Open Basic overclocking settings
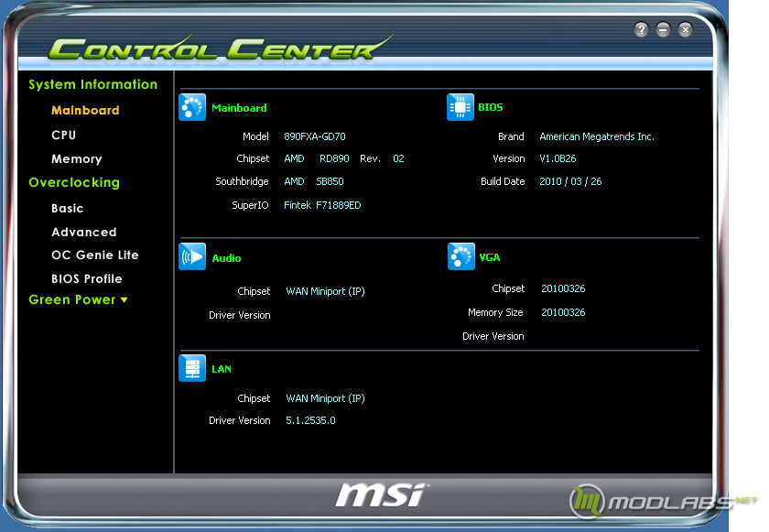 67,208
